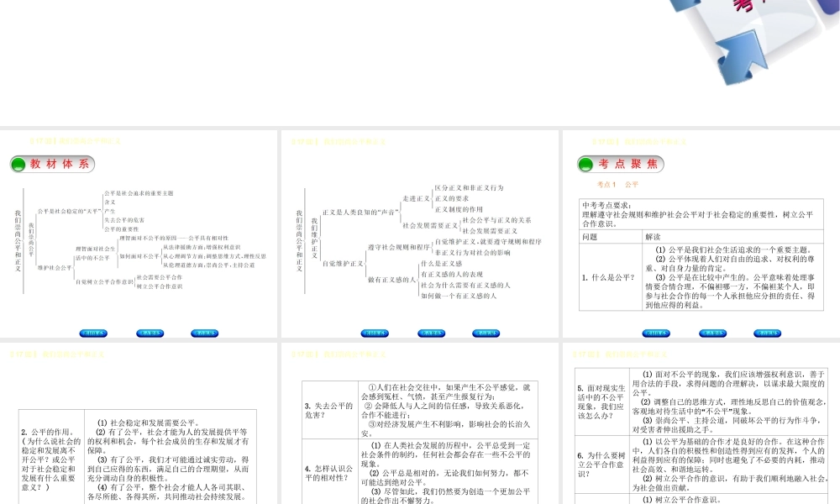Screen dimensions: 840x504
Task: Click the question cell 3. 失去公平的危害？
Action: pyautogui.click(x=329, y=410)
